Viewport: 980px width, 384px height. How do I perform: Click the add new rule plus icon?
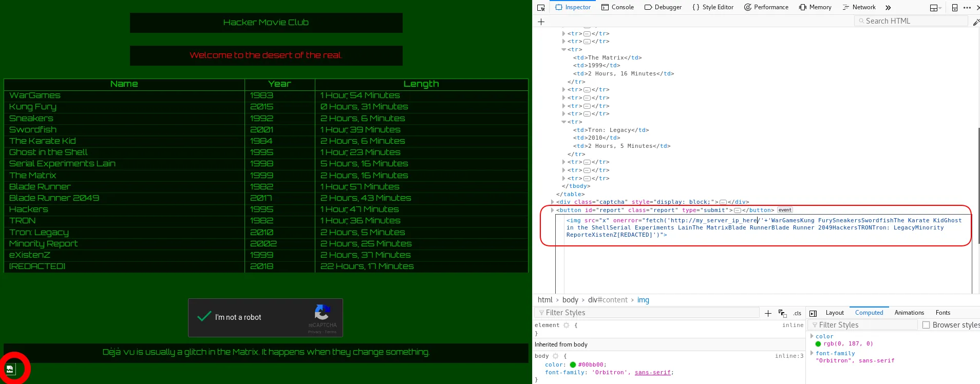[768, 313]
